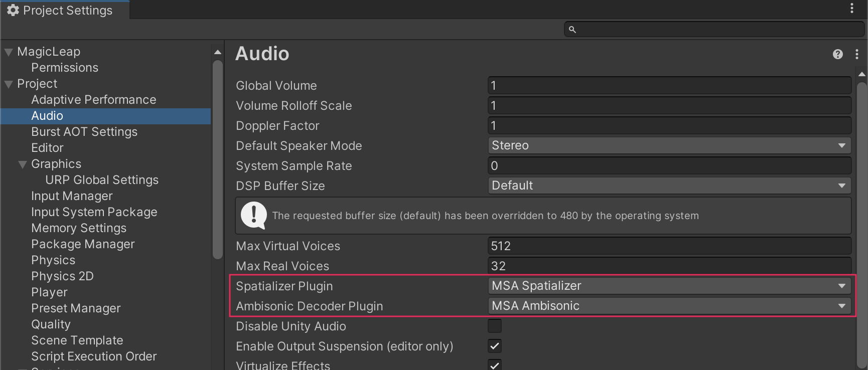
Task: Toggle the Virtualize Effects checkbox
Action: (495, 365)
